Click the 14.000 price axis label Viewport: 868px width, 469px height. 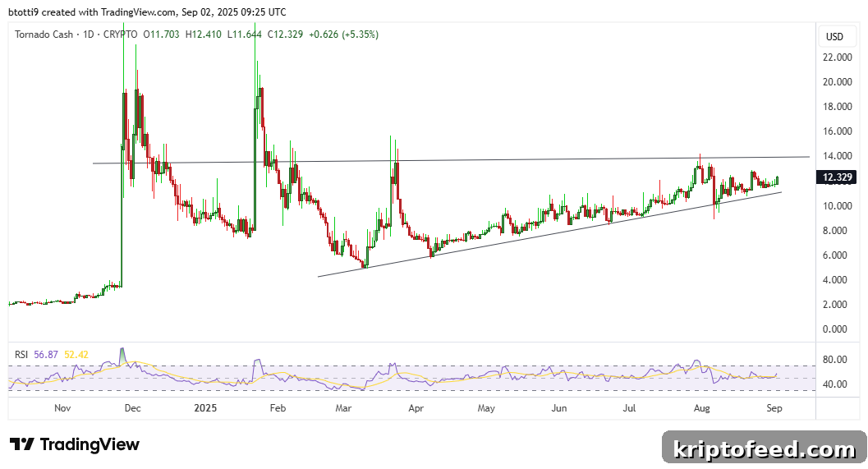click(x=837, y=156)
